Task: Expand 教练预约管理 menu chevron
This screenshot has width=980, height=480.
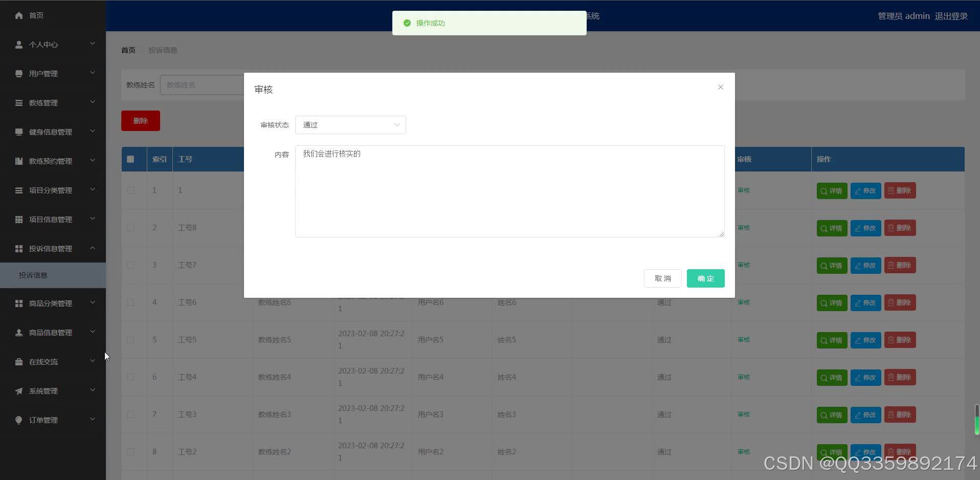Action: point(93,160)
